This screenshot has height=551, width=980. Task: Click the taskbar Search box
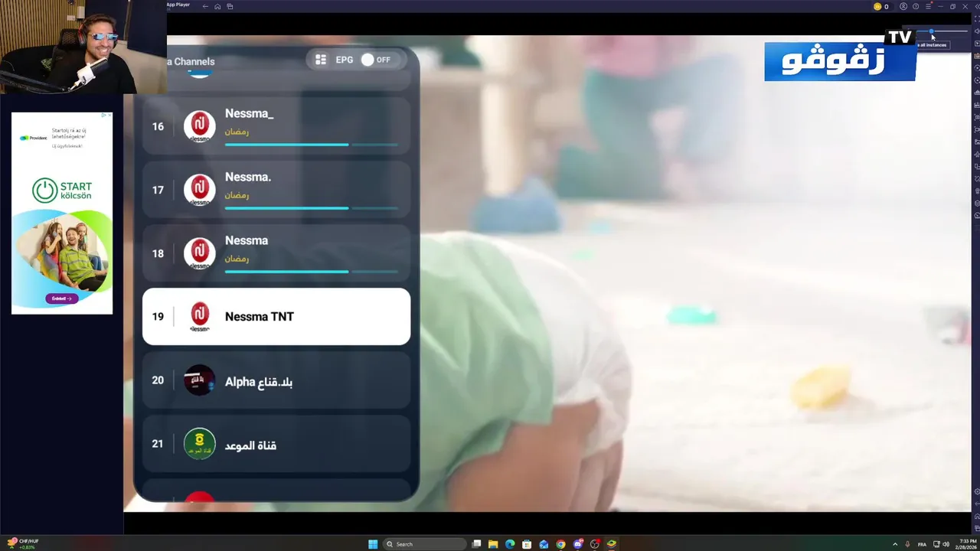[x=425, y=544]
